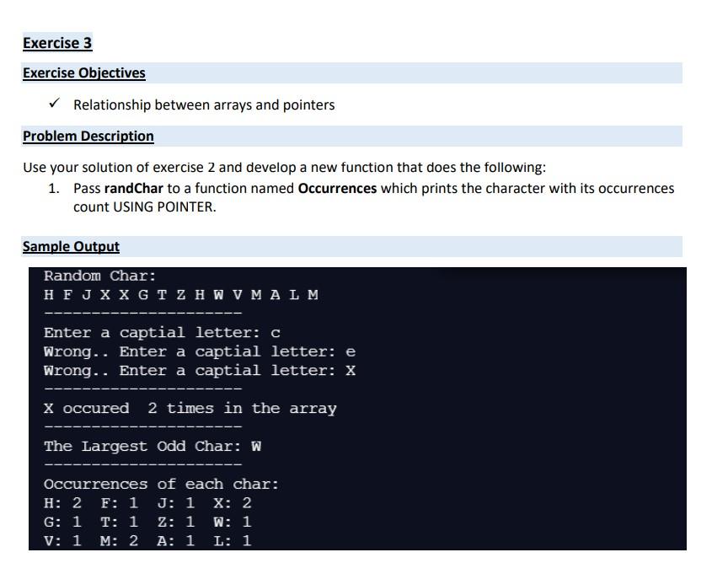Click the 'H F J X X G T Z H W V M A L M' line
Viewport: 728px width, 563px height.
tap(181, 295)
